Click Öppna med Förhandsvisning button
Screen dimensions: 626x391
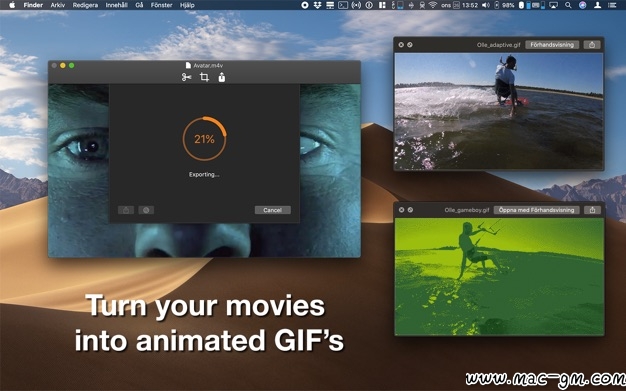click(x=536, y=210)
